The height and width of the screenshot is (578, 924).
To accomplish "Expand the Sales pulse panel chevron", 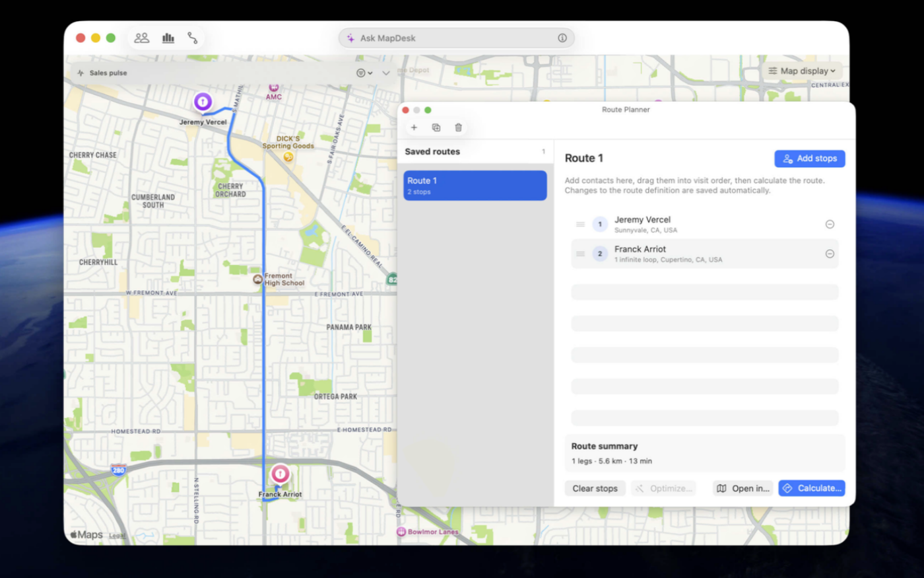I will click(386, 73).
